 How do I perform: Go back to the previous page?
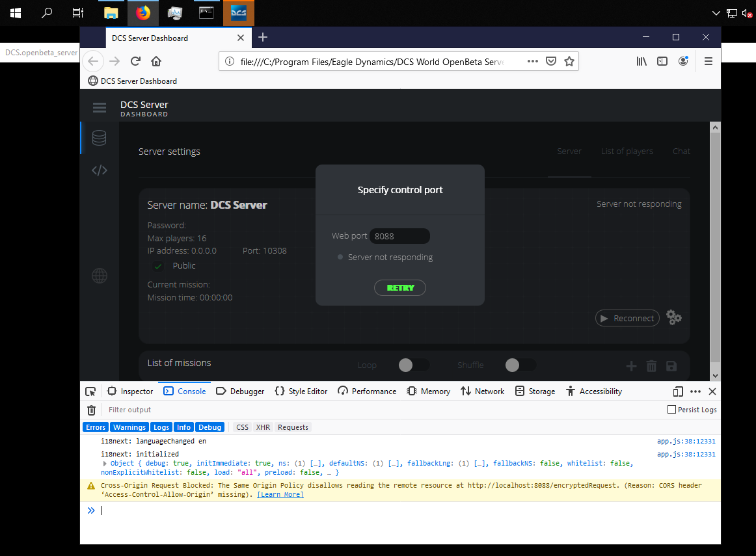[93, 61]
